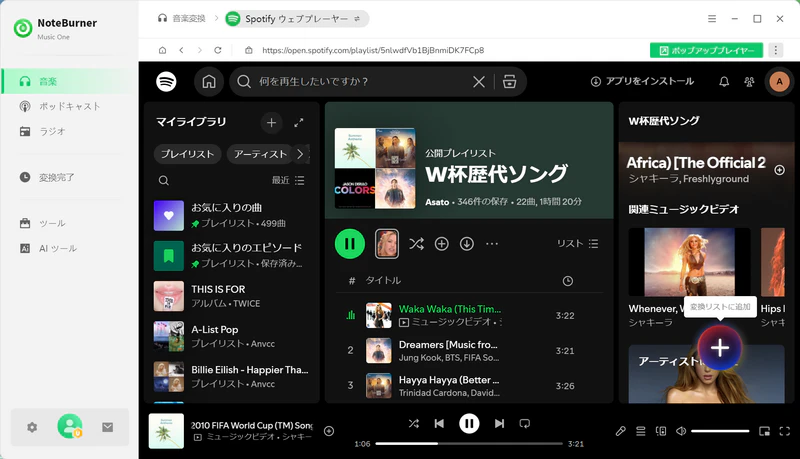
Task: Change library sort order from Recent
Action: click(x=288, y=181)
